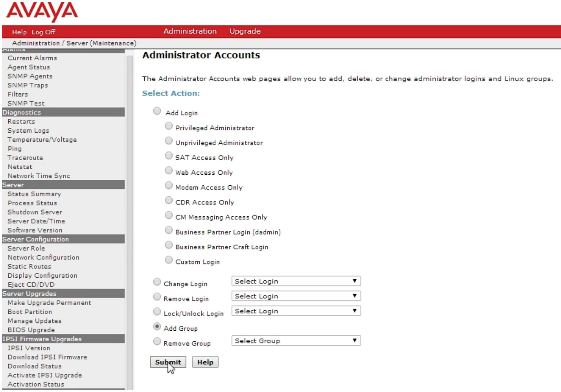Select Web Access Only option

(169, 171)
